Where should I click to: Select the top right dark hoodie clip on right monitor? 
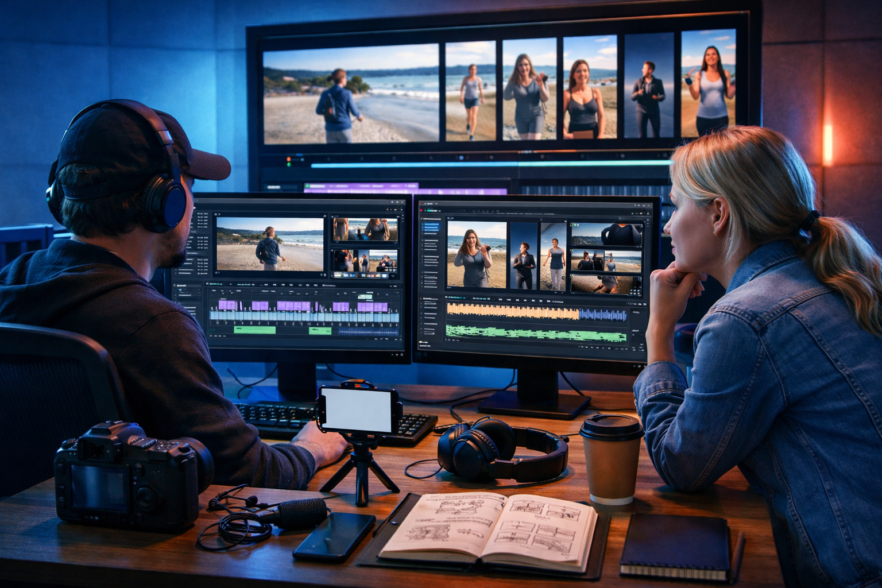(x=606, y=234)
